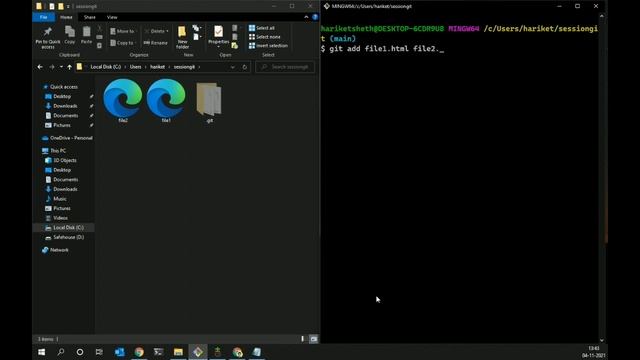This screenshot has height=360, width=640.
Task: Switch to the View ribbon tab
Action: [x=112, y=17]
